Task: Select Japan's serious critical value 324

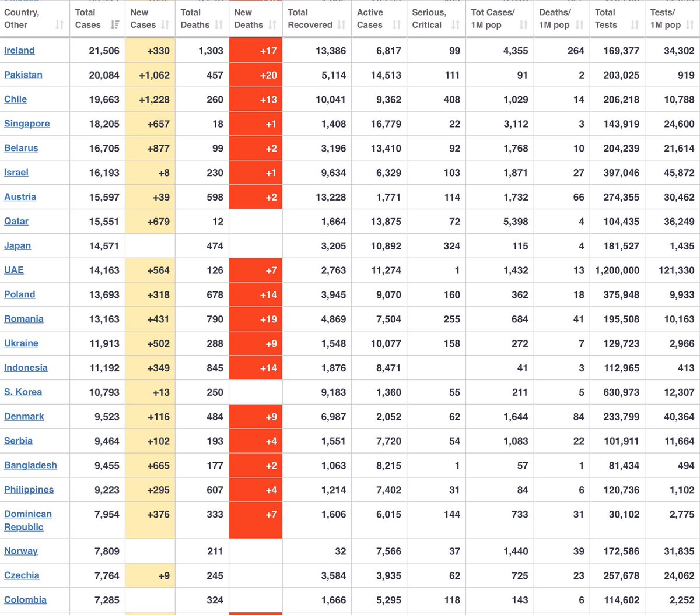Action: [452, 246]
